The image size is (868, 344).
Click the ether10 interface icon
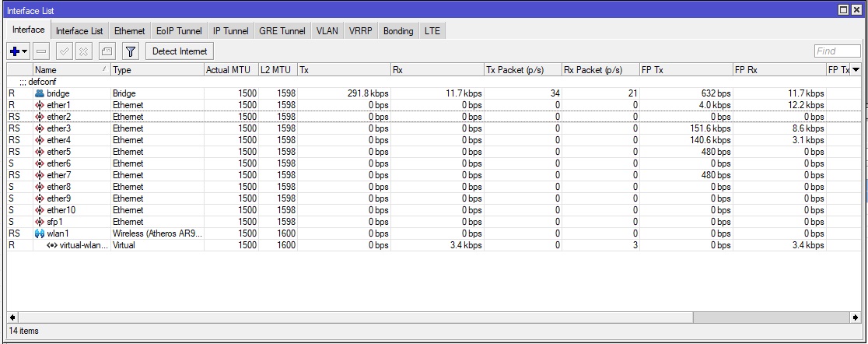click(40, 210)
